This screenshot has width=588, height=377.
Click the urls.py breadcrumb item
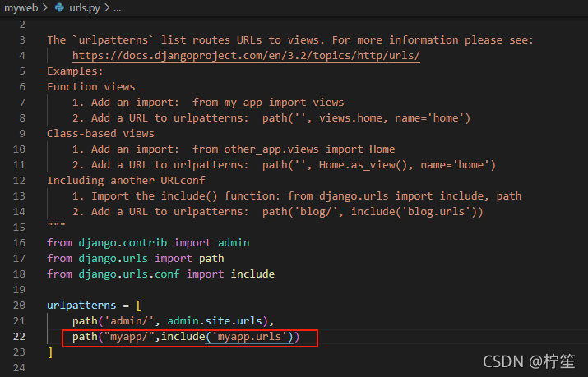click(x=85, y=8)
